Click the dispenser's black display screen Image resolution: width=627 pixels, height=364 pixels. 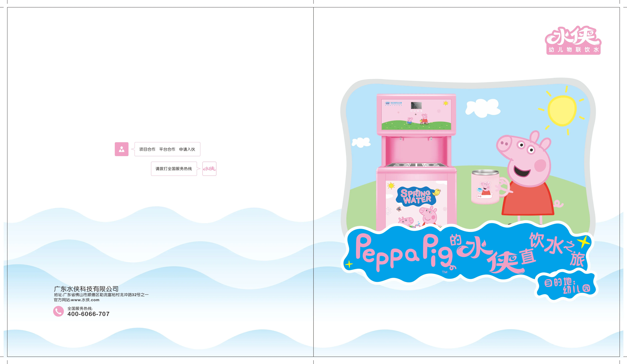point(416,105)
